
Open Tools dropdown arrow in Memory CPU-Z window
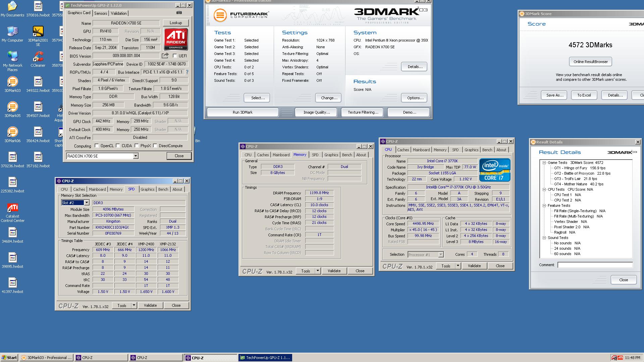[318, 271]
